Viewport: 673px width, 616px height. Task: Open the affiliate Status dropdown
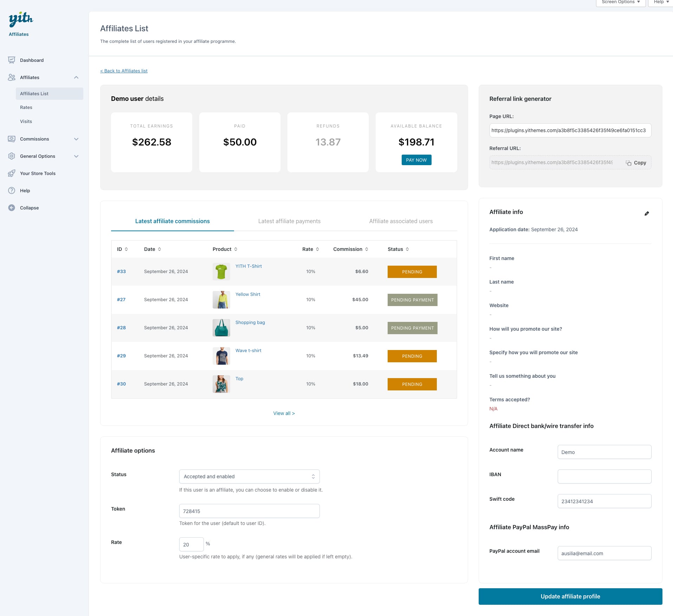point(249,476)
